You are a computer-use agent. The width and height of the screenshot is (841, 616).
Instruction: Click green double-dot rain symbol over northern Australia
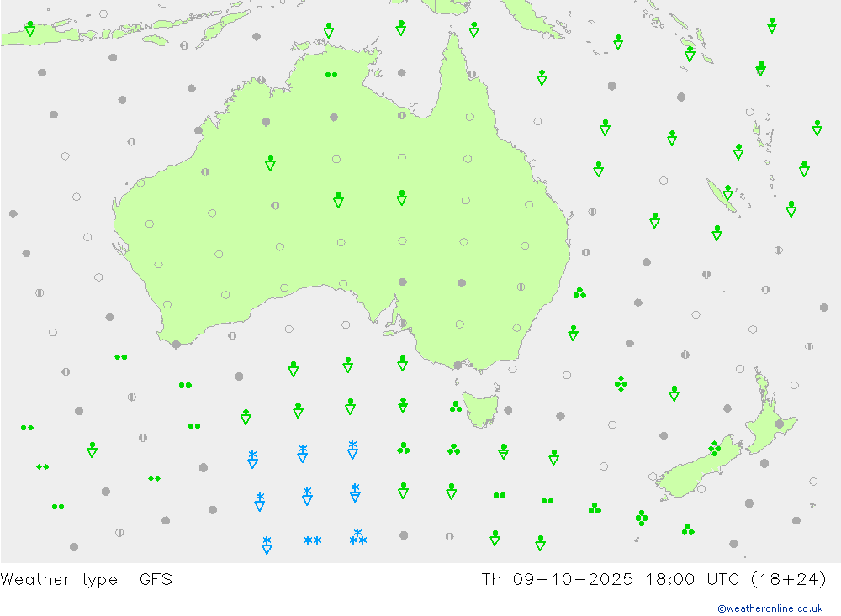(331, 75)
